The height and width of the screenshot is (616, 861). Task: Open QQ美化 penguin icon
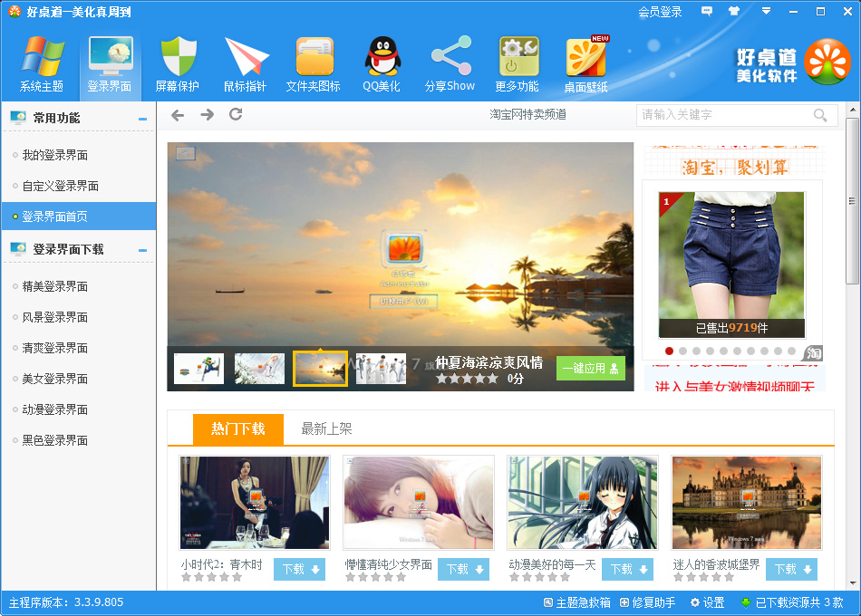382,63
